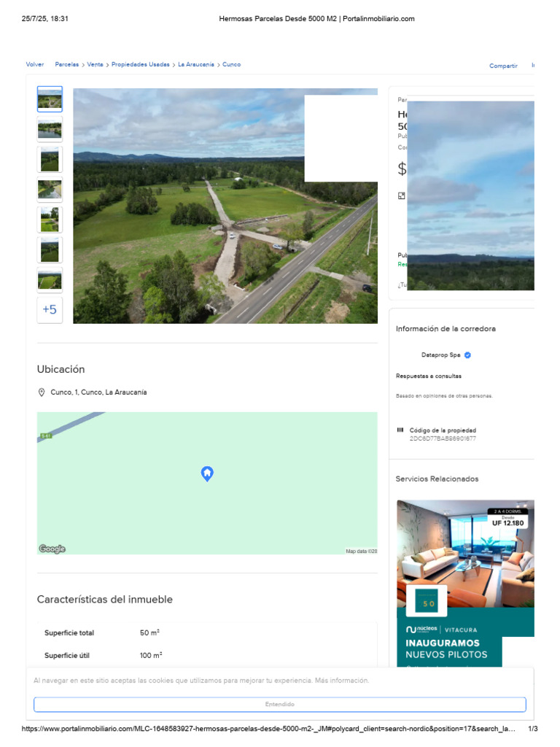
Task: Click the Compartir link
Action: 503,66
